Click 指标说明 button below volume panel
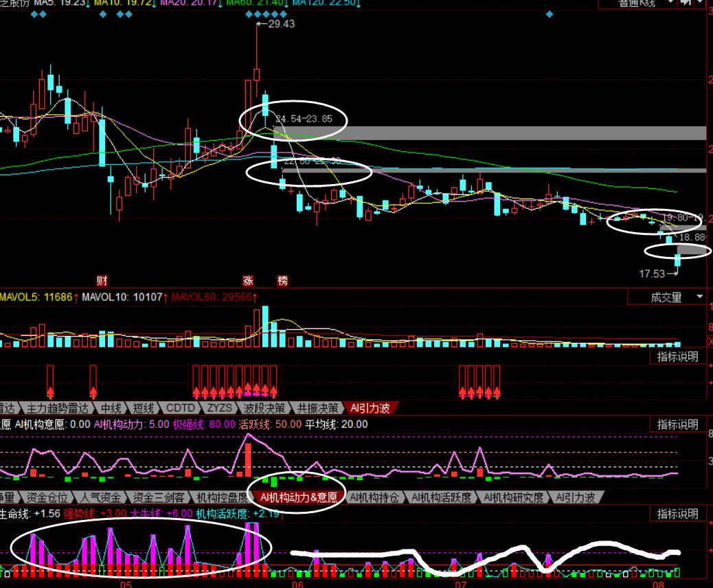 tap(677, 357)
